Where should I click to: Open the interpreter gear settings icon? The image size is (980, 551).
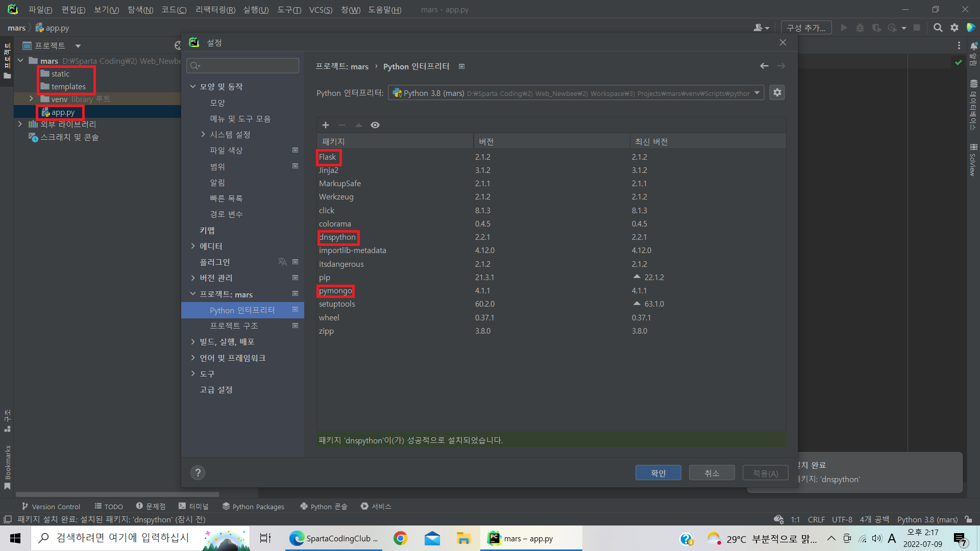(777, 92)
